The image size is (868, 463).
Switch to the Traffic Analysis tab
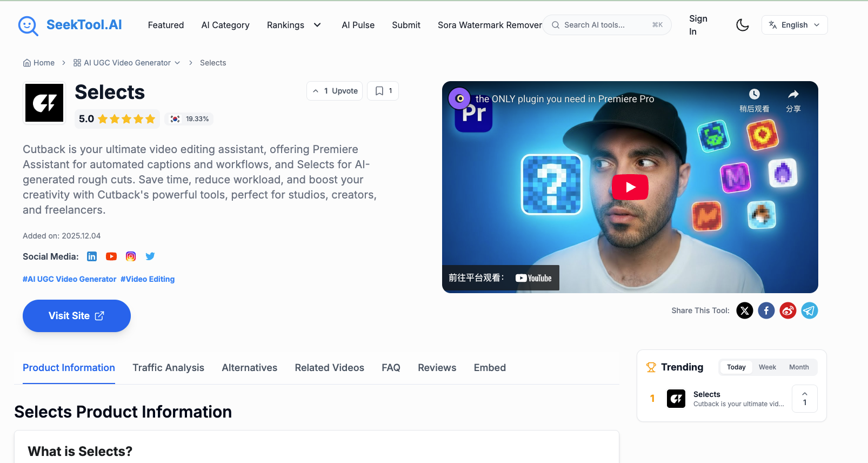tap(169, 368)
